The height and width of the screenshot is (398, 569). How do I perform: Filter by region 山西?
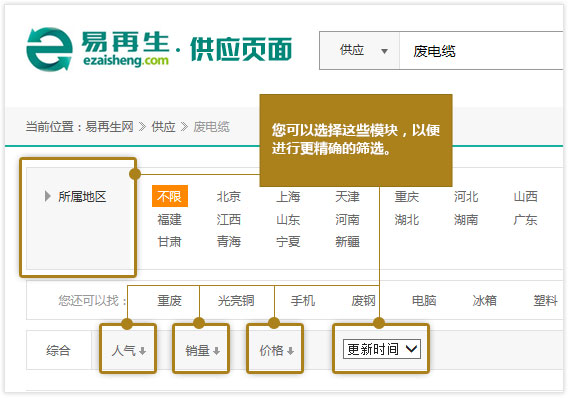525,197
